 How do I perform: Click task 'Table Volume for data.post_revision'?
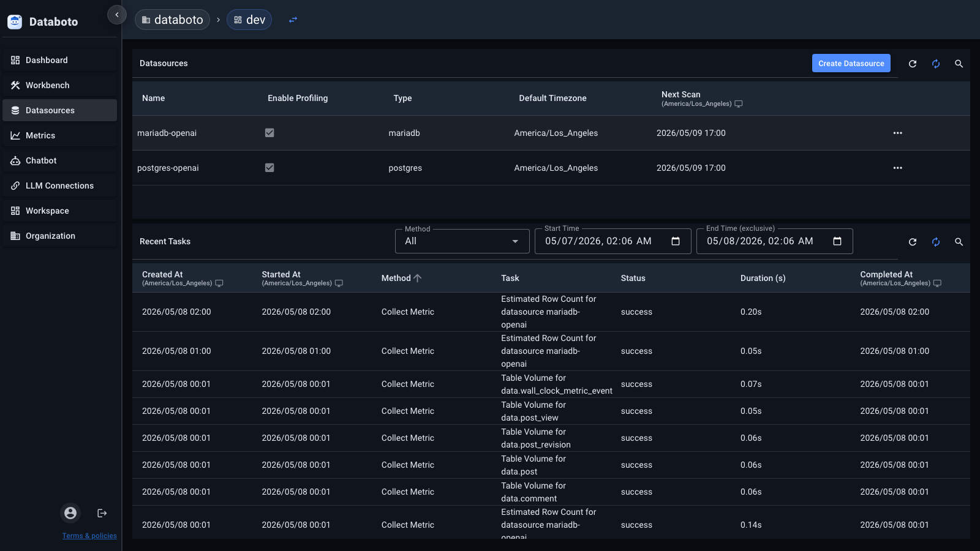pos(536,438)
